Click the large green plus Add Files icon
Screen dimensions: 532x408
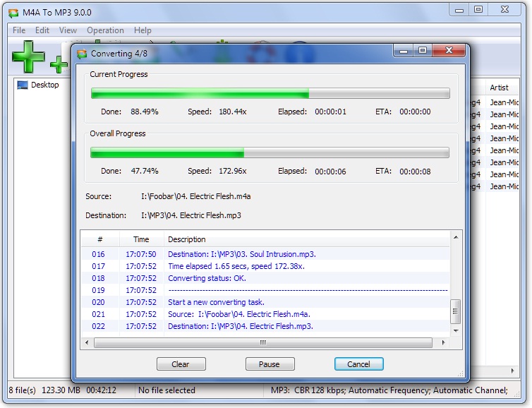point(28,56)
